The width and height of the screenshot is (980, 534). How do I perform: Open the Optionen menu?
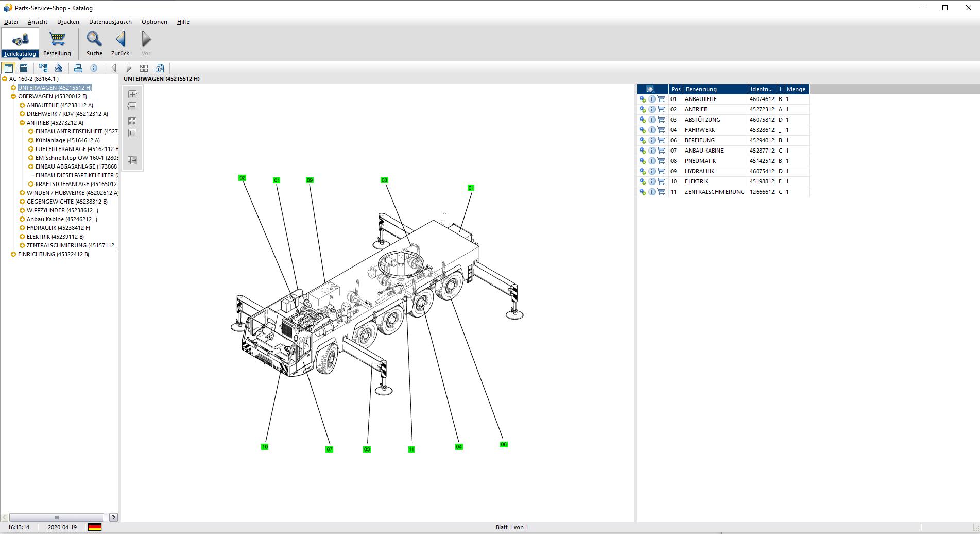pos(154,22)
